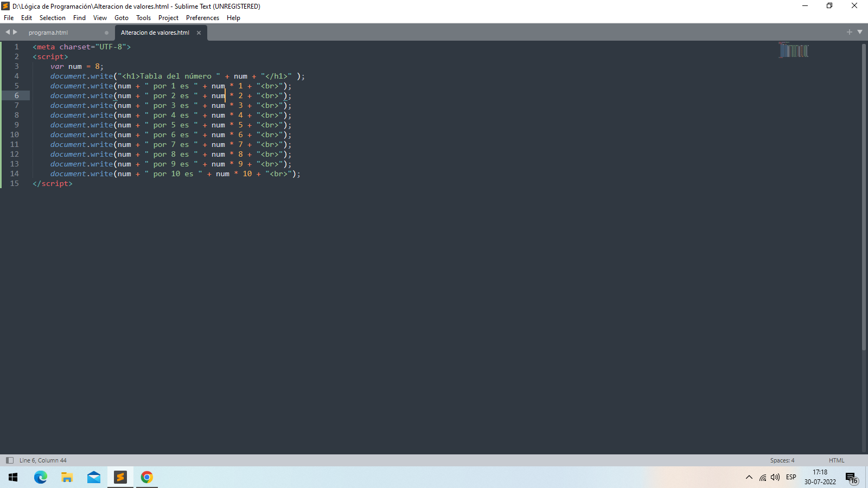Select the Alteracion de valores.html tab
The height and width of the screenshot is (488, 868).
coord(155,33)
